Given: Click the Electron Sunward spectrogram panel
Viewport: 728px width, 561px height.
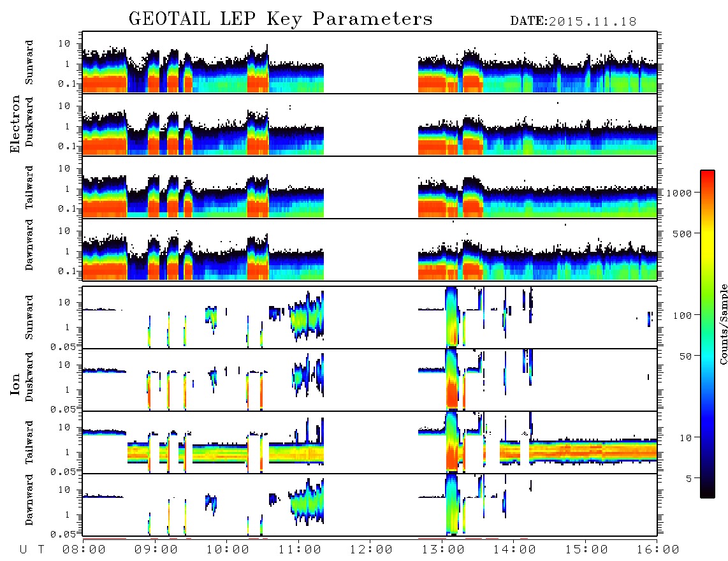Looking at the screenshot, I should [370, 62].
